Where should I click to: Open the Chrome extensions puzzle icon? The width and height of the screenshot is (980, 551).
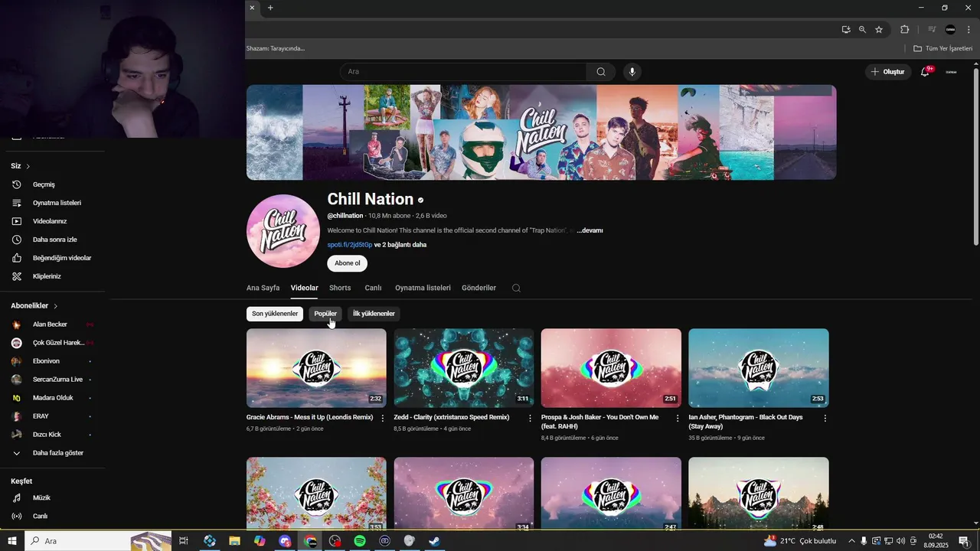pos(904,29)
